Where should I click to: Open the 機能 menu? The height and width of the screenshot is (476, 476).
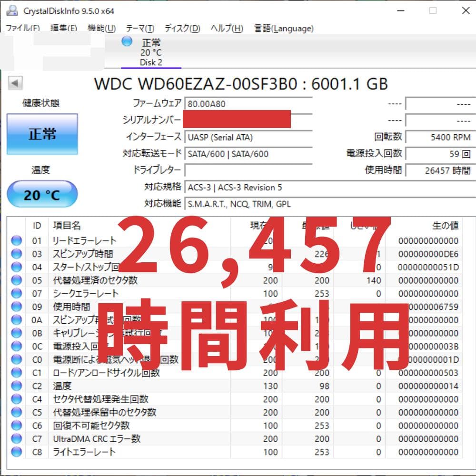click(101, 29)
